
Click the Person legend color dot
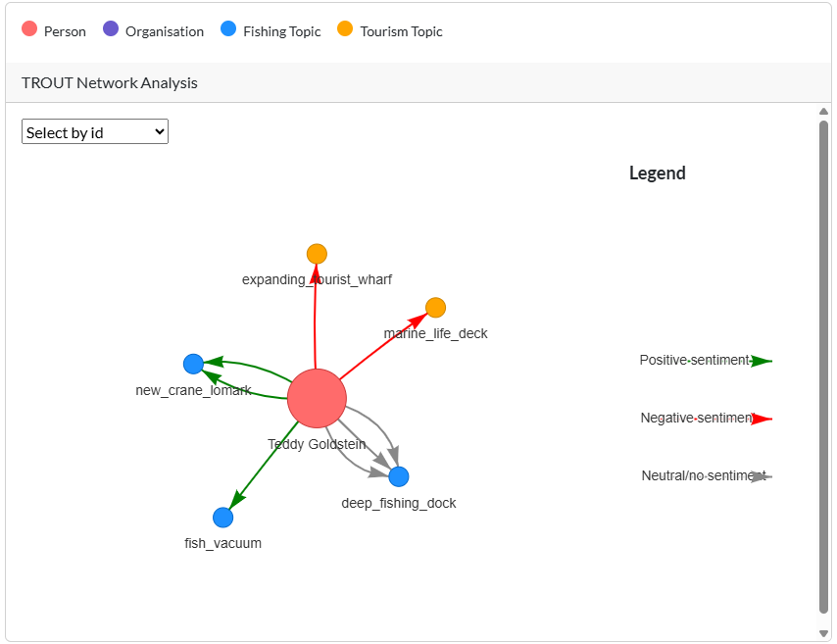coord(29,29)
